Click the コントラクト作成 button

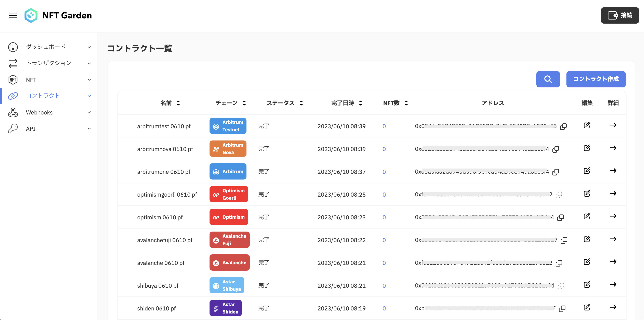coord(595,79)
